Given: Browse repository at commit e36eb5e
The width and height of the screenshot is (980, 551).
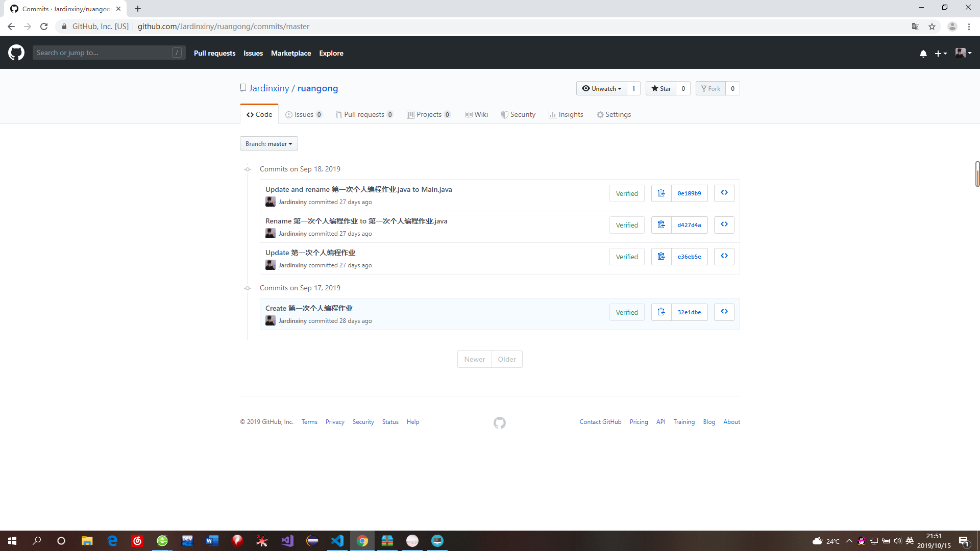Looking at the screenshot, I should click(x=724, y=256).
